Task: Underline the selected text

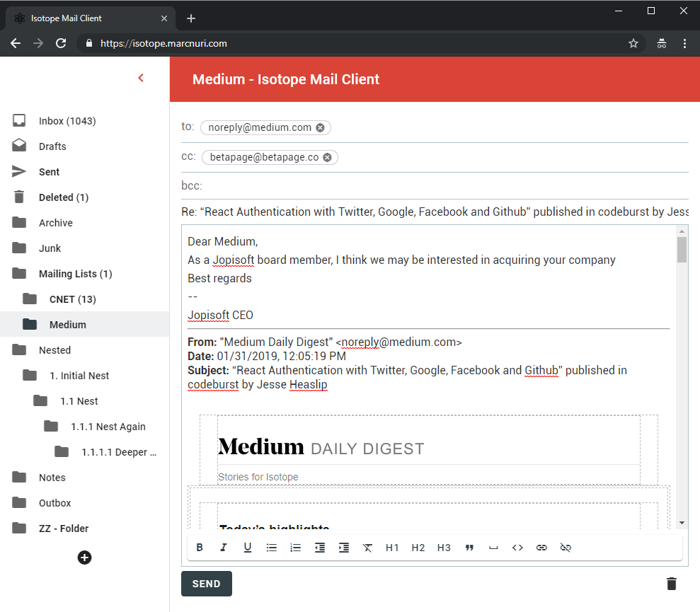Action: click(248, 548)
